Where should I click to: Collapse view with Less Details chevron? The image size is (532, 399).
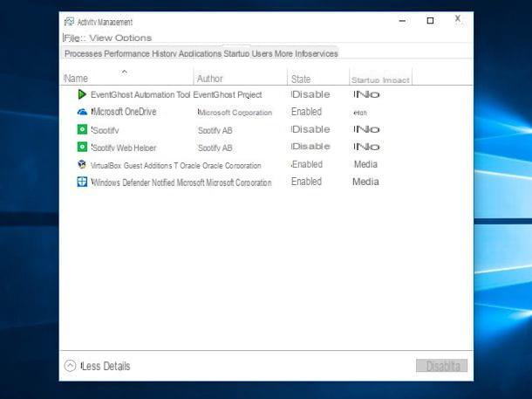pyautogui.click(x=70, y=366)
